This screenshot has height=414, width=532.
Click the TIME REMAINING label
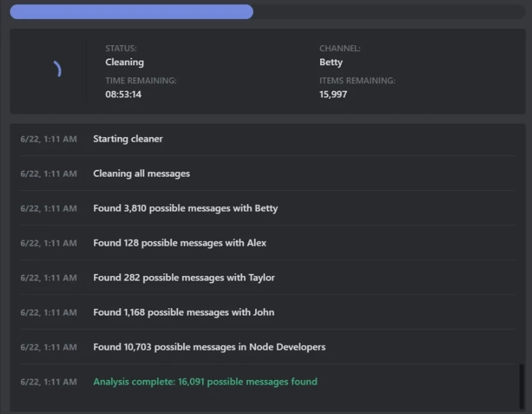141,81
